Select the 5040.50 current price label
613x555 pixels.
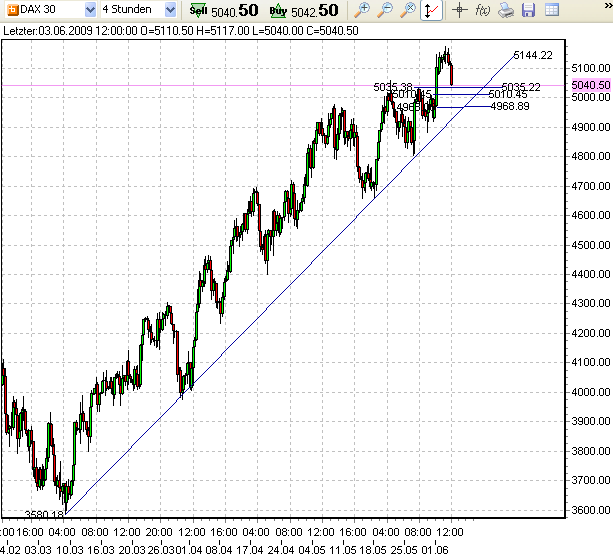[591, 85]
